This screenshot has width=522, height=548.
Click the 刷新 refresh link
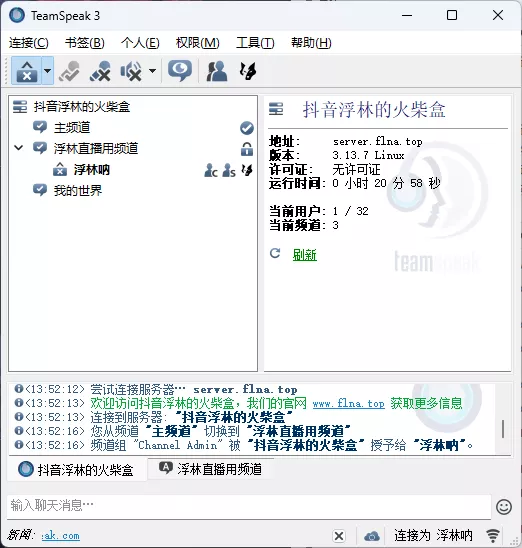click(304, 255)
